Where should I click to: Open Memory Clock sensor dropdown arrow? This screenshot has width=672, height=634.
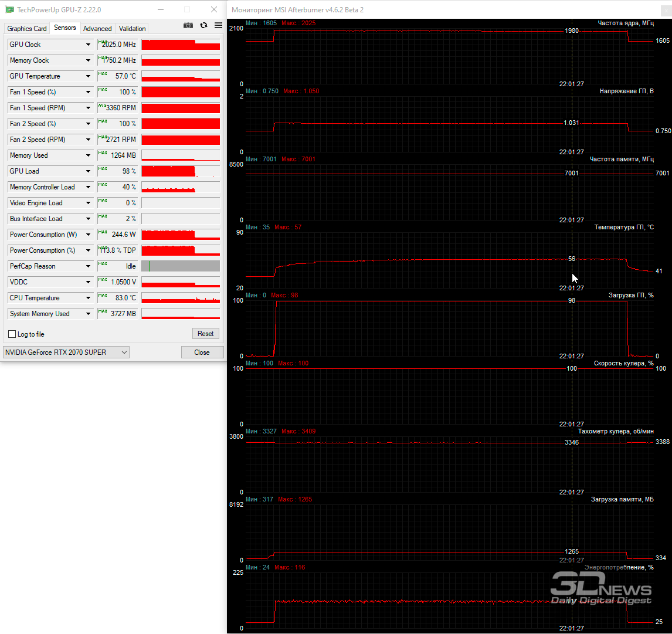point(88,60)
